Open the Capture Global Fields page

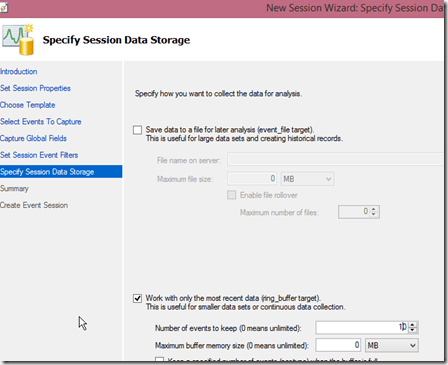33,138
